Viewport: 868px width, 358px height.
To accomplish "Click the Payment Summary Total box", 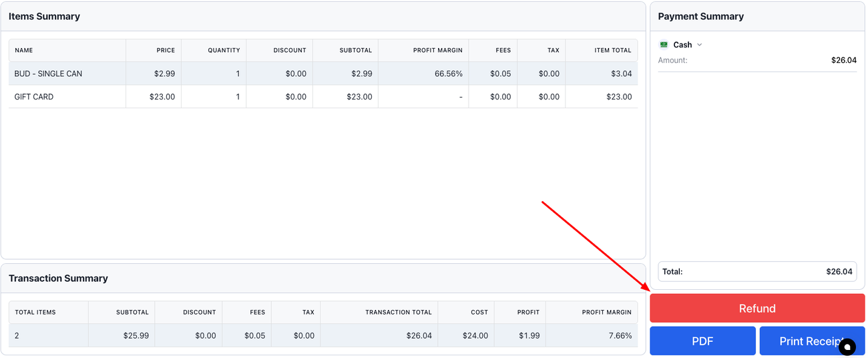I will (x=757, y=272).
